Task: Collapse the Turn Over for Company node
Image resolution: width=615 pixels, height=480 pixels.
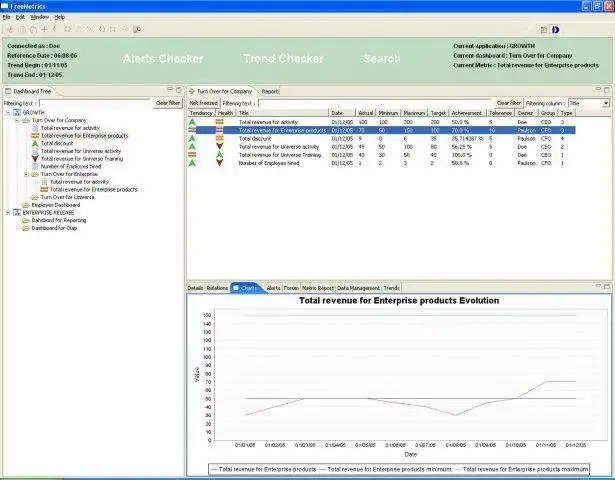Action: 17,120
